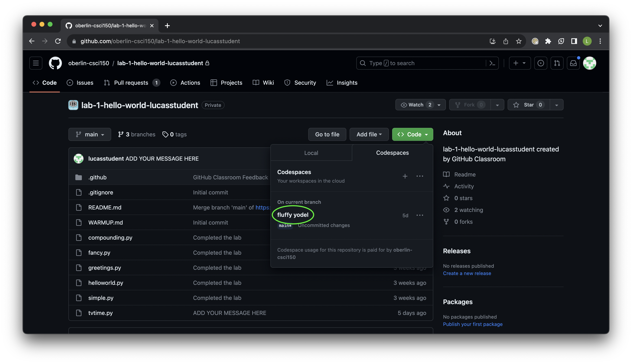Toggle the green Code dropdown
The width and height of the screenshot is (632, 364).
pos(412,134)
